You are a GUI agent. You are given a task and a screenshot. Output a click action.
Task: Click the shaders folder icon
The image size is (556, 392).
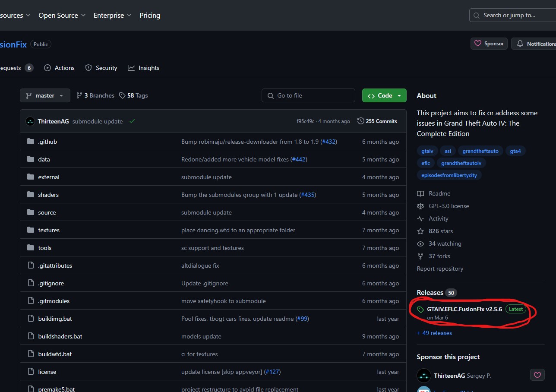tap(30, 195)
